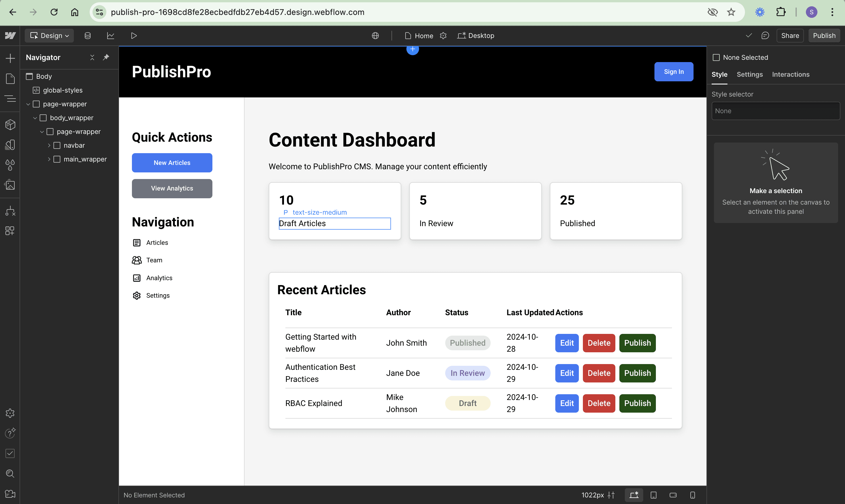Click the Style selector input field
This screenshot has height=504, width=845.
point(775,111)
